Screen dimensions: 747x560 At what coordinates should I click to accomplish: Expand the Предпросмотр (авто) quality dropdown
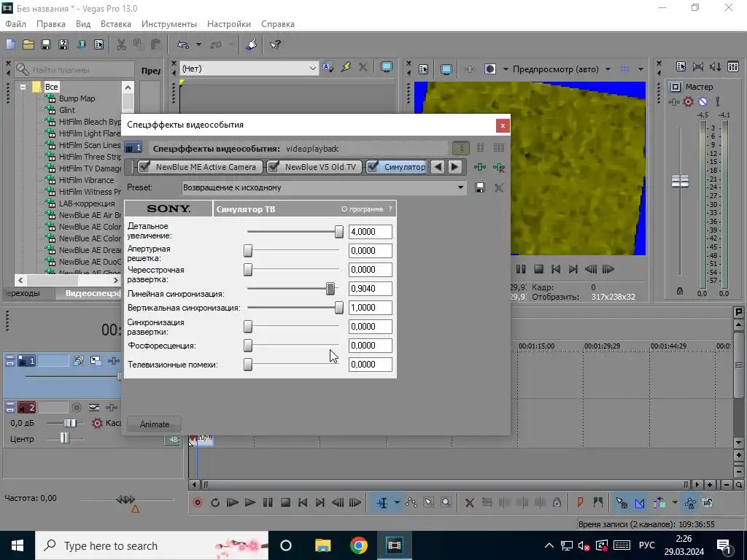(608, 69)
